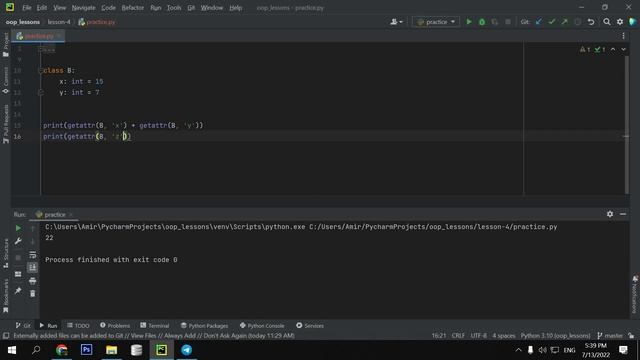
Task: Open the Project sidebar panel
Action: point(5,45)
